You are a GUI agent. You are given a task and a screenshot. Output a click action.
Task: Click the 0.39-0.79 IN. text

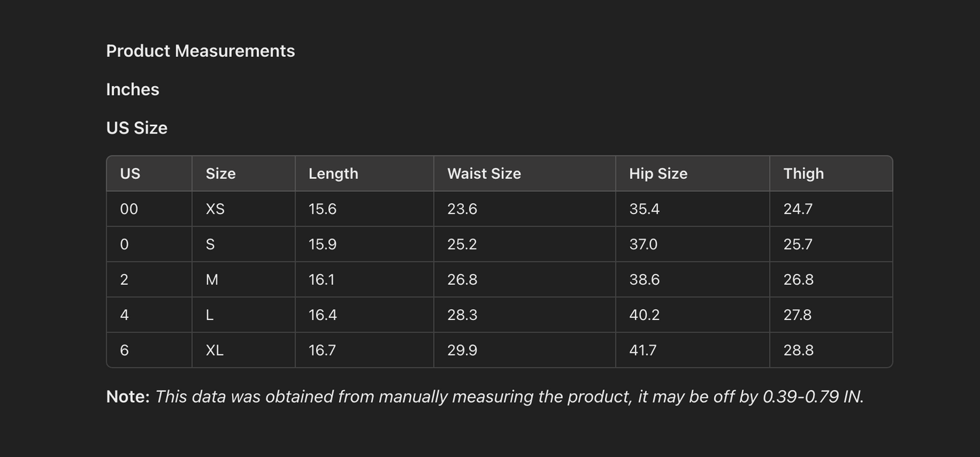pyautogui.click(x=812, y=397)
